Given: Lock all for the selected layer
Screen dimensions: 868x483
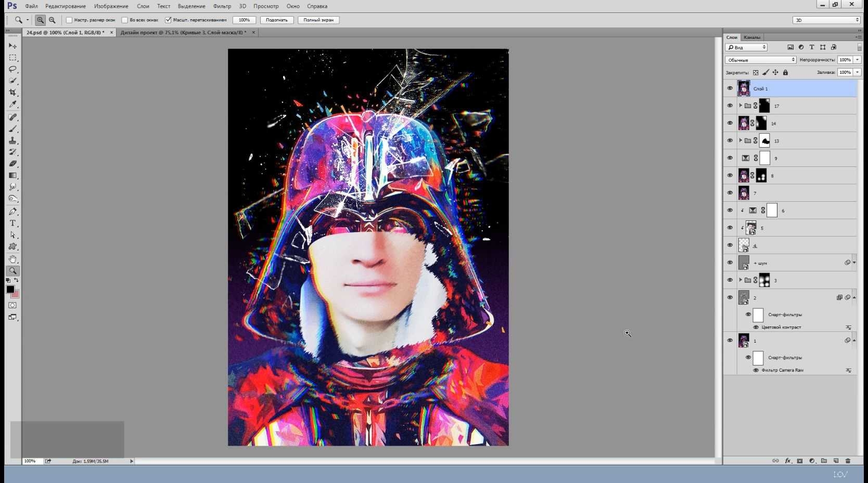Looking at the screenshot, I should 785,72.
